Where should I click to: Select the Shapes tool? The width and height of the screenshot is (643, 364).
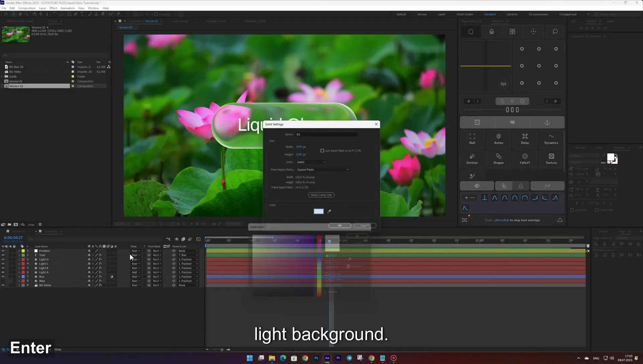499,159
